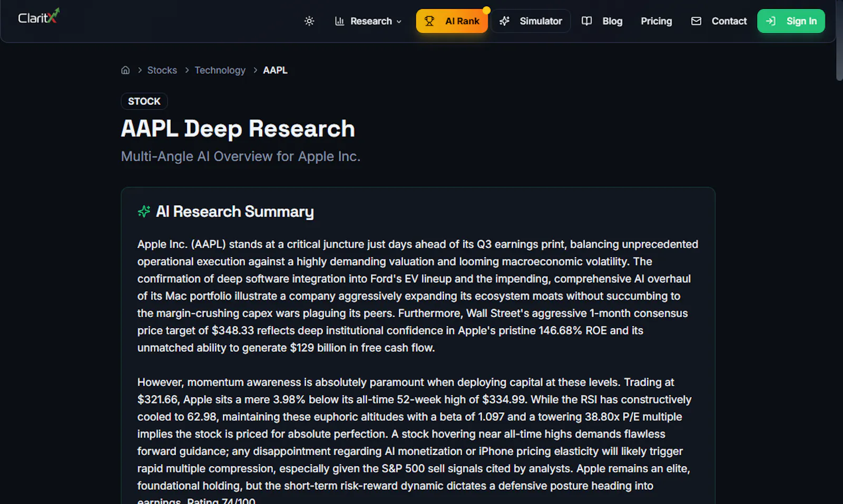Click the Sign In button
This screenshot has width=843, height=504.
(x=791, y=21)
